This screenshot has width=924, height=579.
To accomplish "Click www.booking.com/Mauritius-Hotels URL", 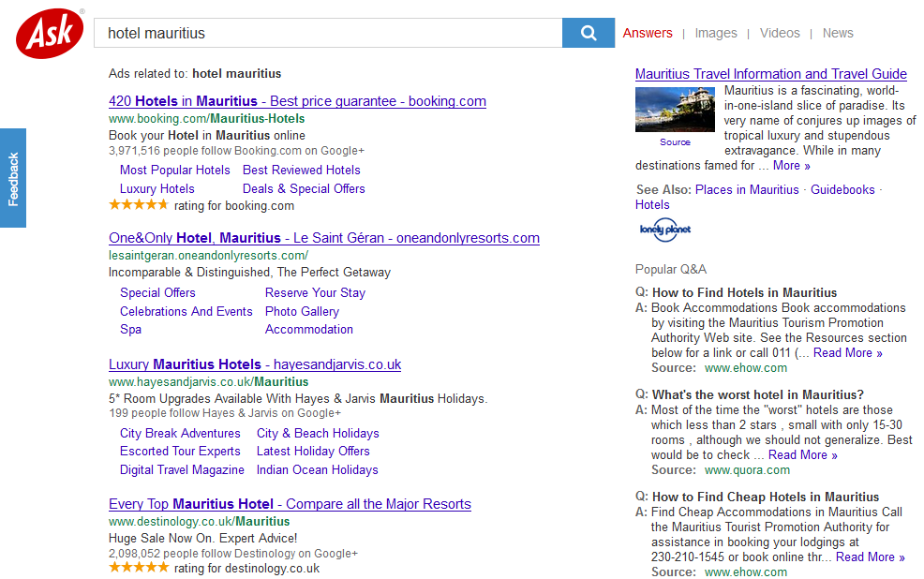I will (207, 118).
